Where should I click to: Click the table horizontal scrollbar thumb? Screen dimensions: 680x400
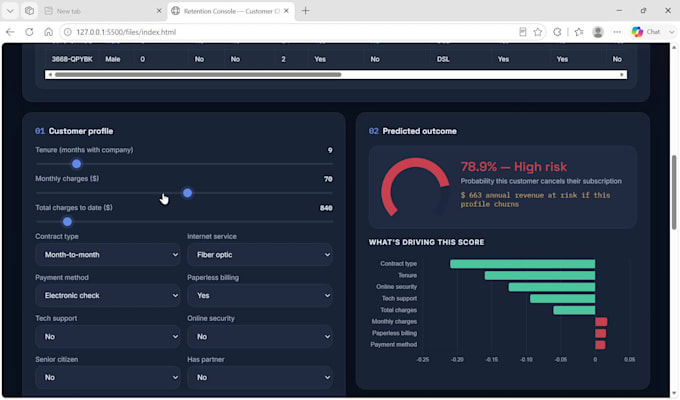pos(198,75)
